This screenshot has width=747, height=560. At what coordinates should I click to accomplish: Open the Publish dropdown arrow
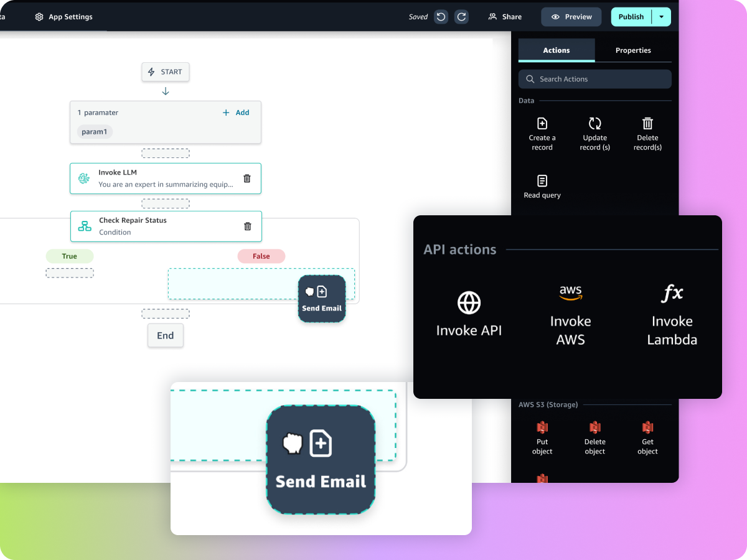pos(662,17)
